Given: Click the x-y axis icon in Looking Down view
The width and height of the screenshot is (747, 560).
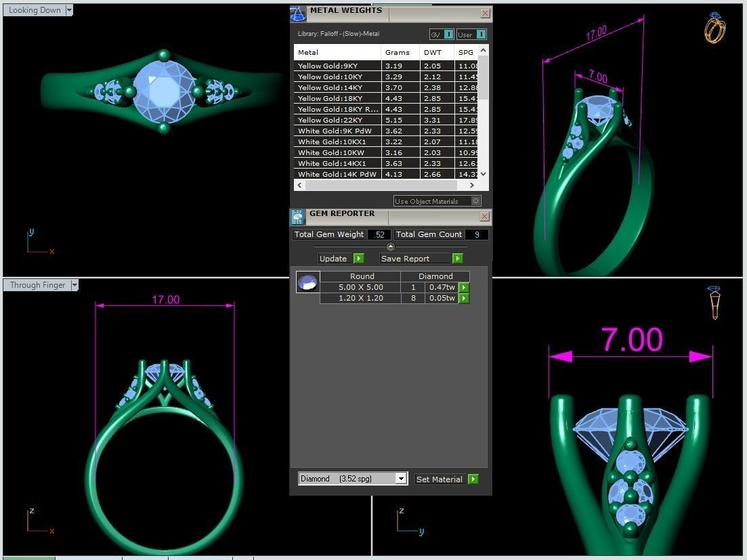Looking at the screenshot, I should pyautogui.click(x=40, y=242).
